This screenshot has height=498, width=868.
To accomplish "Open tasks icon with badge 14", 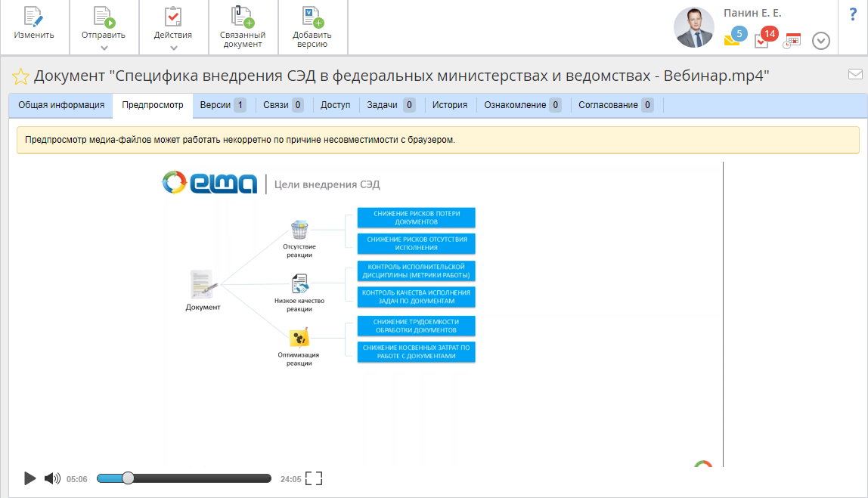I will (766, 37).
